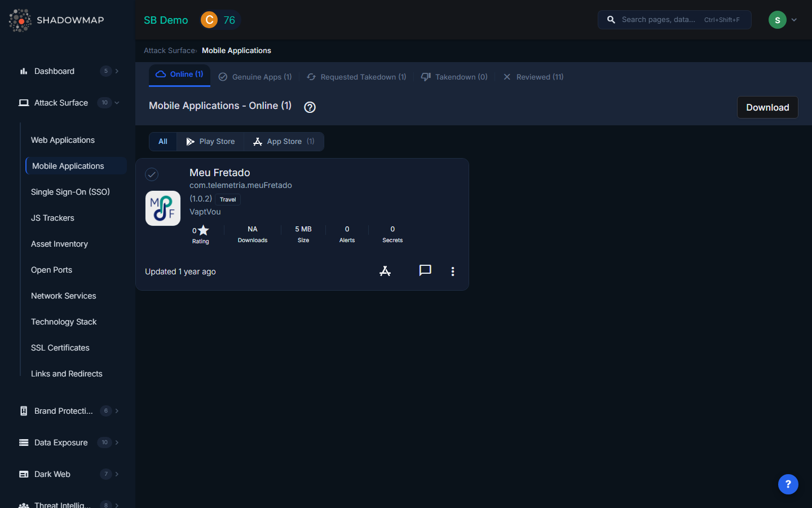Click the Dark Web sidebar icon

coord(23,474)
